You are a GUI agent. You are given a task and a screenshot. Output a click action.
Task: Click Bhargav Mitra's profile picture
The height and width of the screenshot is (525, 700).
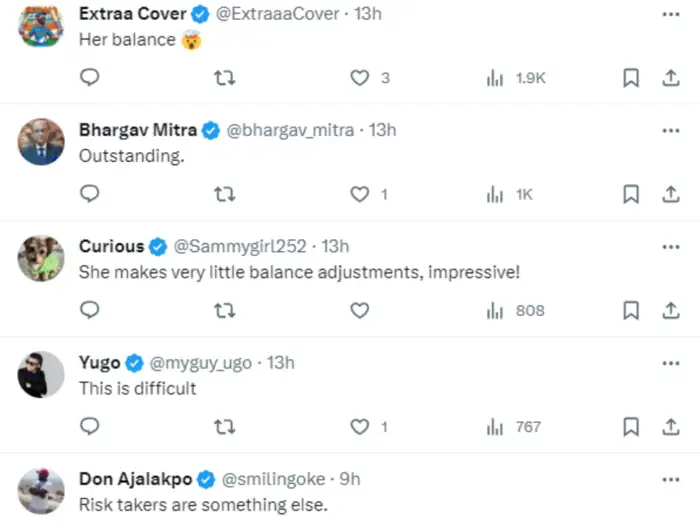coord(41,144)
